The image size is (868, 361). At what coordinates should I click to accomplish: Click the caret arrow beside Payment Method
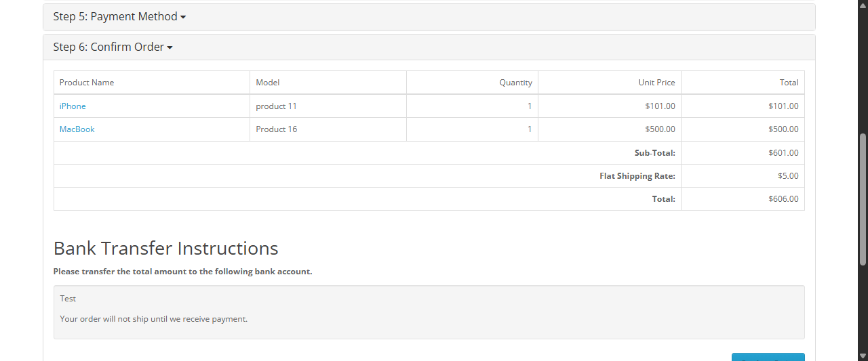183,17
